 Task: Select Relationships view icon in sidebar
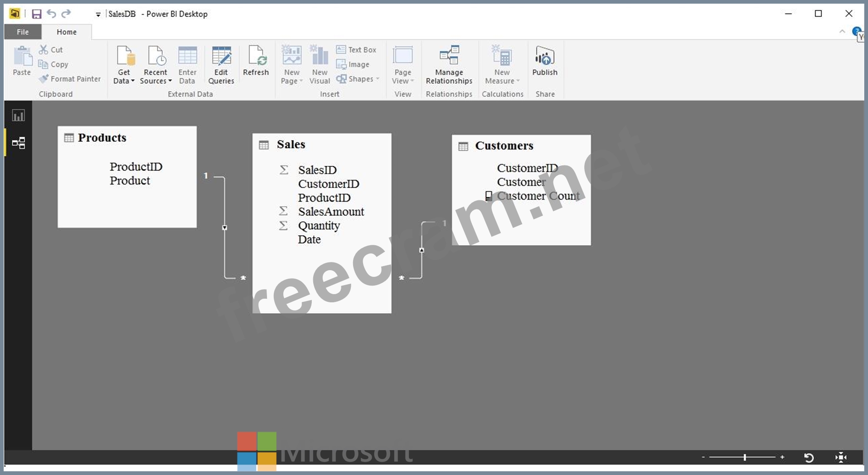(18, 143)
